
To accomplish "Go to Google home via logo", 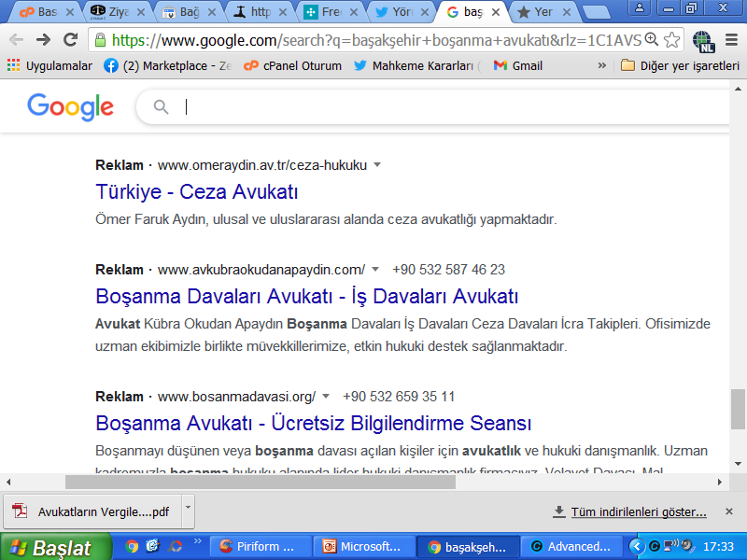I will coord(71,106).
